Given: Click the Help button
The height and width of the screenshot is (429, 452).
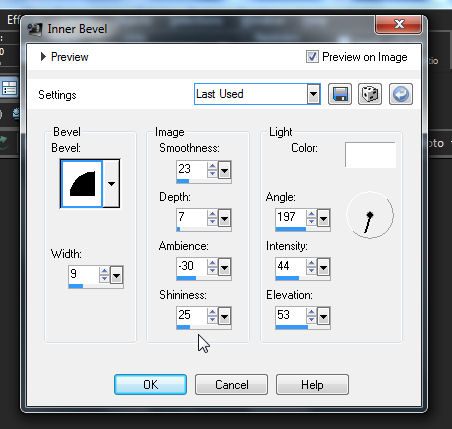Looking at the screenshot, I should tap(312, 385).
